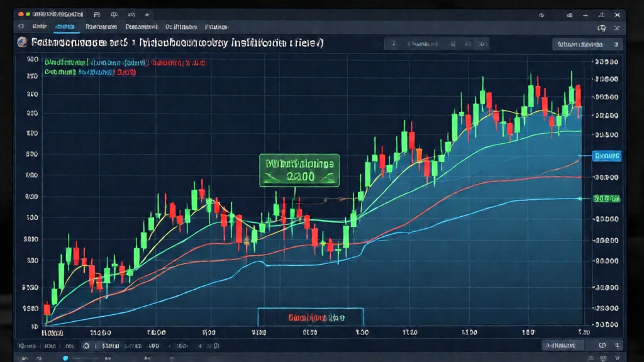Click the round globe icon beside the chart title
The height and width of the screenshot is (362, 644).
(x=22, y=43)
